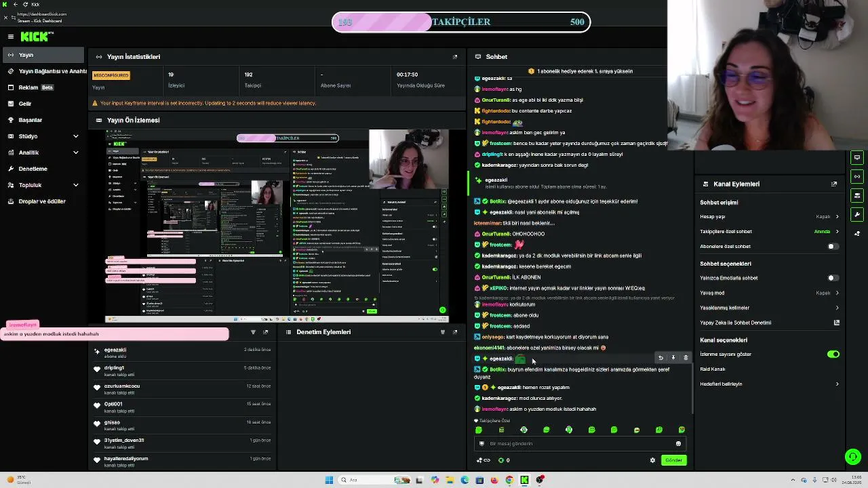Open Chrome from the taskbar
Screen dimensions: 868x488
click(509, 480)
